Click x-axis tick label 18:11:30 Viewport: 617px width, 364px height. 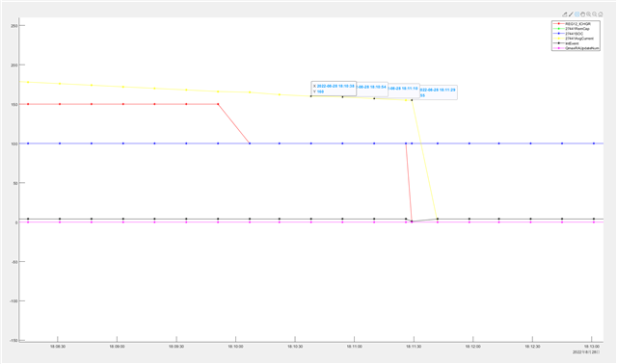click(414, 347)
